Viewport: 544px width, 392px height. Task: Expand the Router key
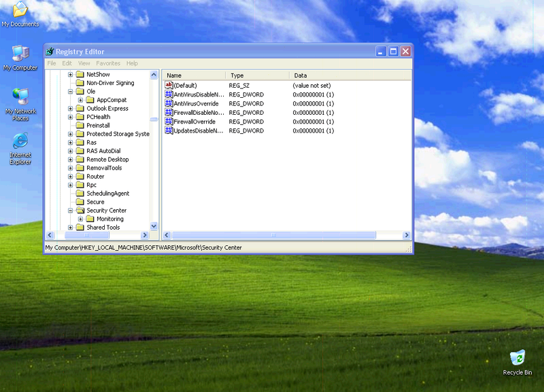pos(71,177)
